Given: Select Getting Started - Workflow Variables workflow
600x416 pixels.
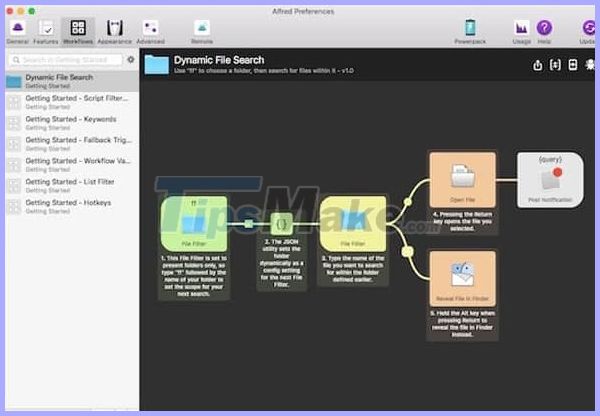Looking at the screenshot, I should pyautogui.click(x=72, y=165).
